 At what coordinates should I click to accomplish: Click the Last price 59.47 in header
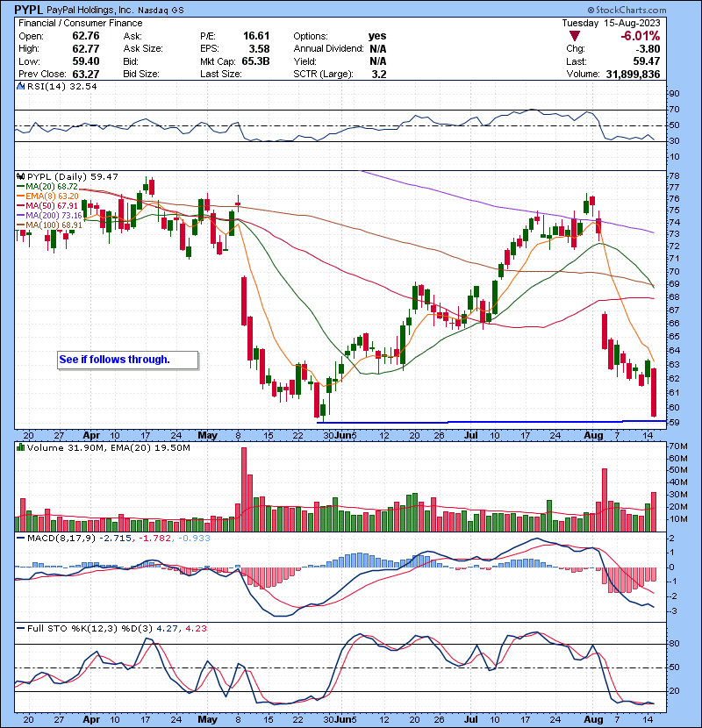pos(646,61)
